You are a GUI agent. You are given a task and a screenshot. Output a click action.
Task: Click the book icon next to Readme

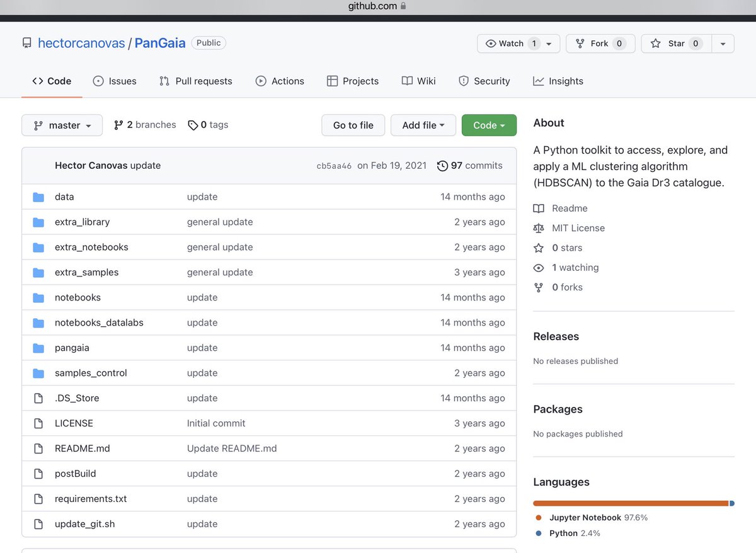[539, 208]
